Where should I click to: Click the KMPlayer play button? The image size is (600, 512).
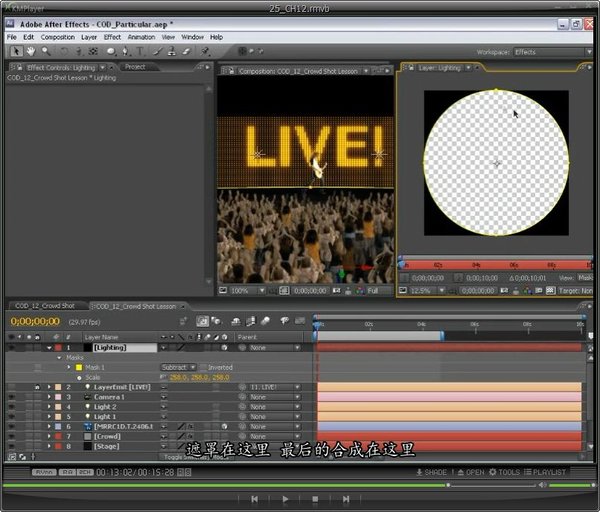(285, 498)
